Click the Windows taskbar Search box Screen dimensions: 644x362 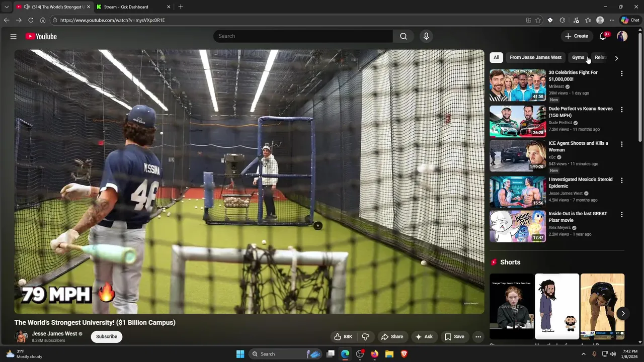click(x=286, y=354)
